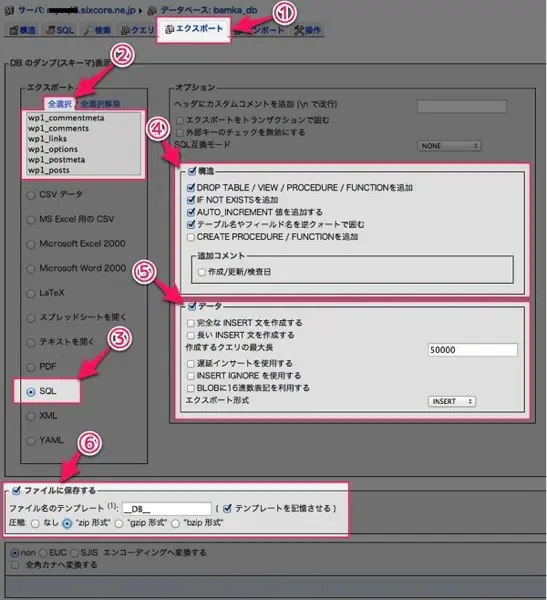The image size is (547, 600).
Task: Choose スプレッドシートを開く format
Action: (31, 318)
